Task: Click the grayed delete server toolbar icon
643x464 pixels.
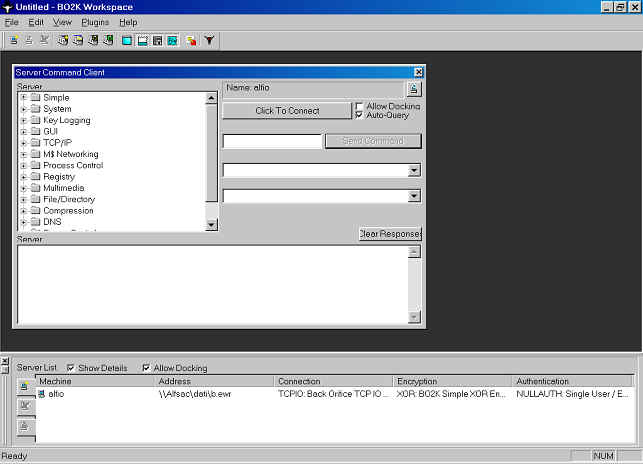Action: click(44, 40)
